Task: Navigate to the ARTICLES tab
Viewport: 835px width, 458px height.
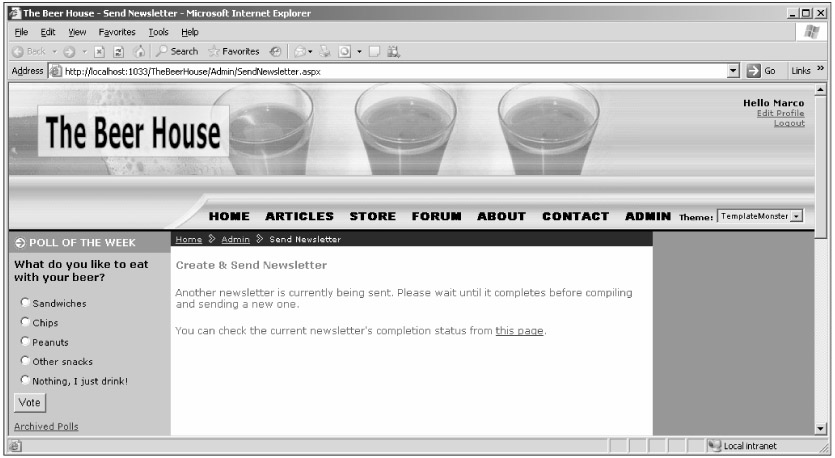Action: click(299, 216)
